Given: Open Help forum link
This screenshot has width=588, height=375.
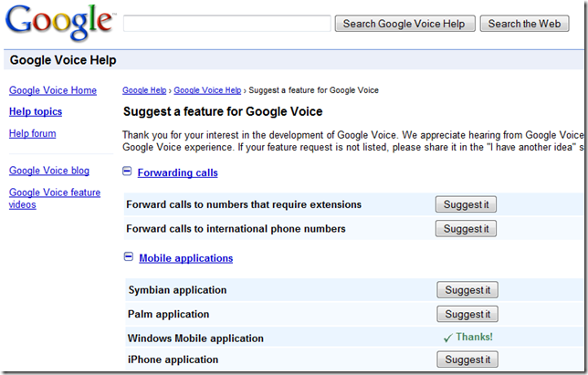Looking at the screenshot, I should 32,133.
